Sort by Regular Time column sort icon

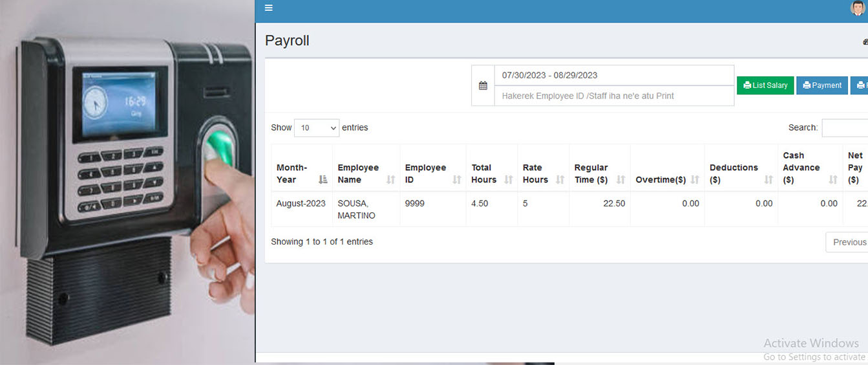point(621,180)
